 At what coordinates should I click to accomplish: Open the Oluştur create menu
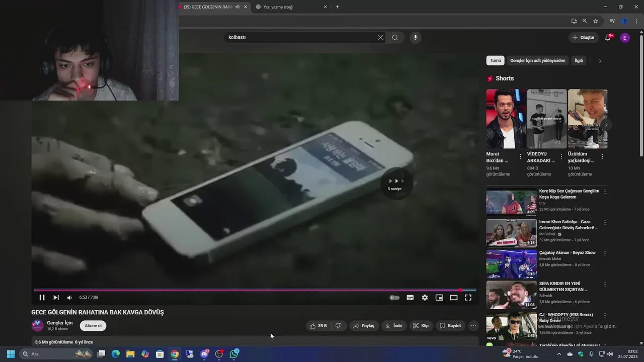(583, 37)
